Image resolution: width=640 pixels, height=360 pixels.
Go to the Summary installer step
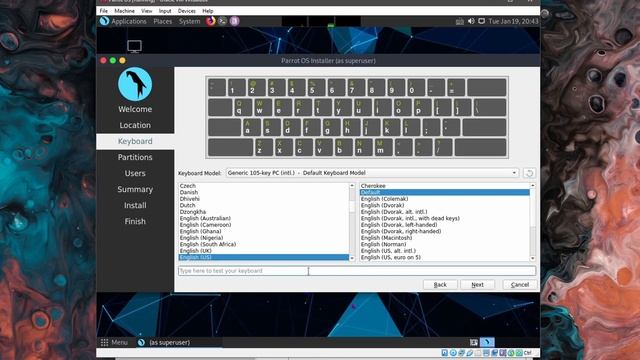pos(135,189)
